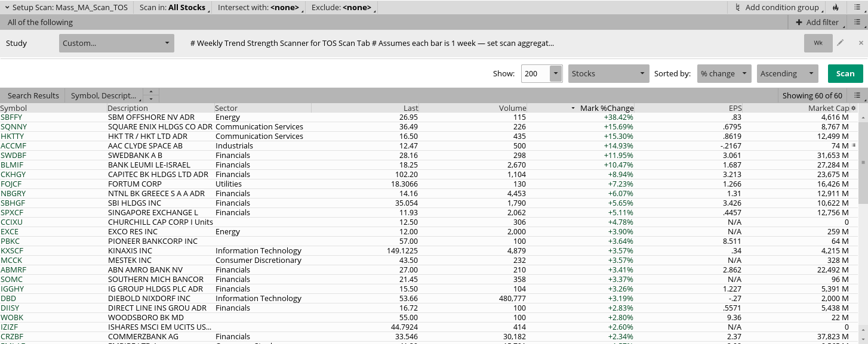Click the WOBK symbol

pos(12,317)
